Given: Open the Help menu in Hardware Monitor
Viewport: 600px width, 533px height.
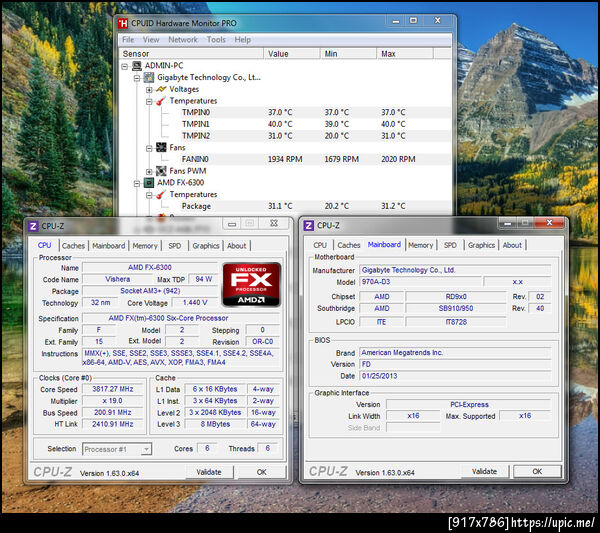Looking at the screenshot, I should point(243,40).
